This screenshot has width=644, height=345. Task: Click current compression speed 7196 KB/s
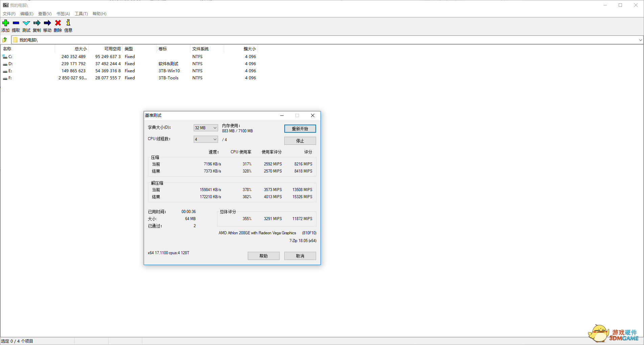(x=212, y=164)
